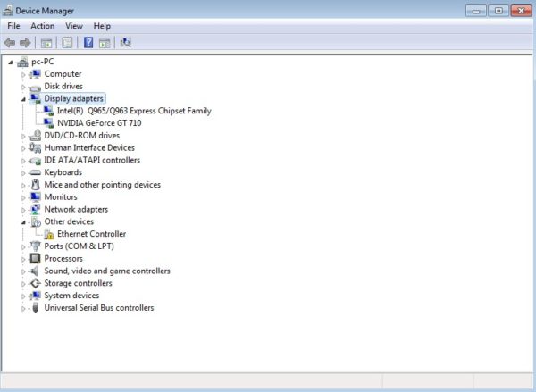The width and height of the screenshot is (536, 392).
Task: Maximize the Device Manager window
Action: click(x=498, y=10)
